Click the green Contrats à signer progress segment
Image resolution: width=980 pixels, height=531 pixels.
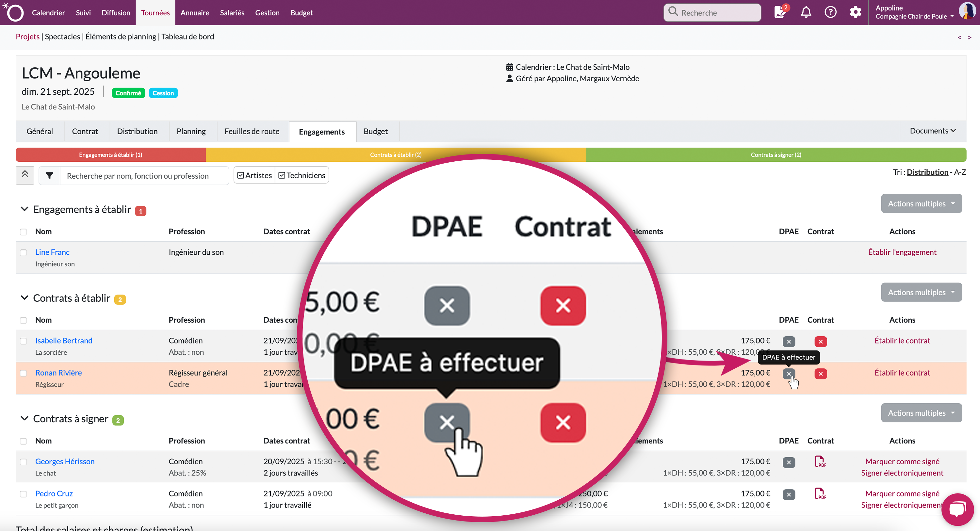point(776,155)
